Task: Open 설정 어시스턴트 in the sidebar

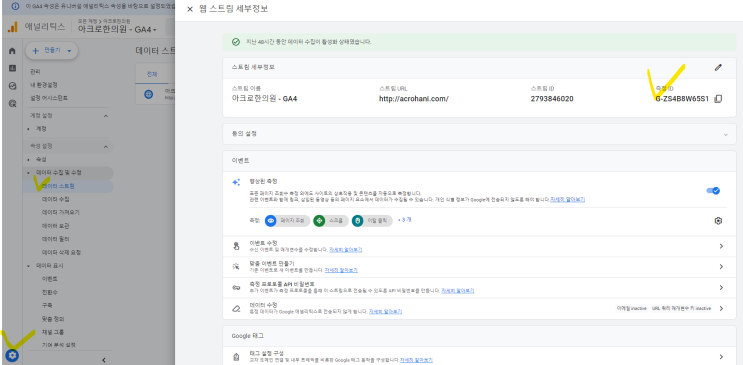Action: 49,98
